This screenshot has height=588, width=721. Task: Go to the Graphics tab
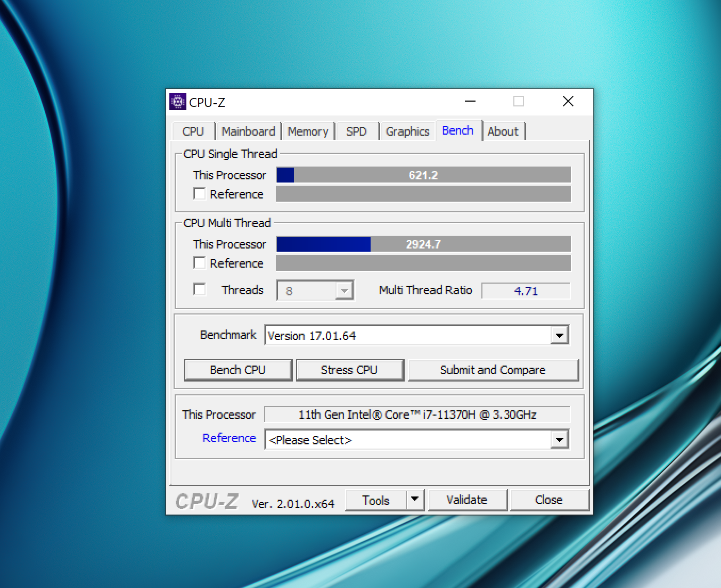(x=408, y=131)
